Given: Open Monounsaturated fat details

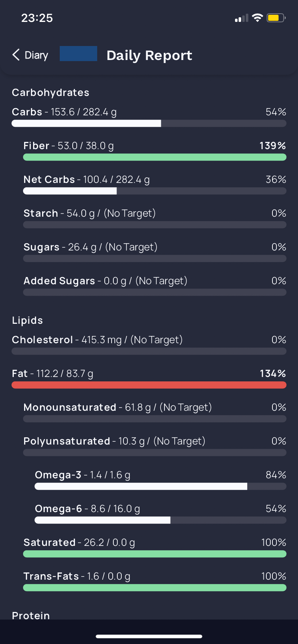Looking at the screenshot, I should (x=155, y=412).
